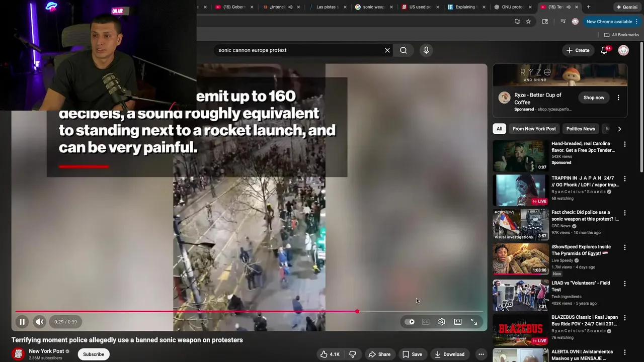This screenshot has width=644, height=362.
Task: Open options for 'Fact check' CBC video
Action: coord(625,213)
